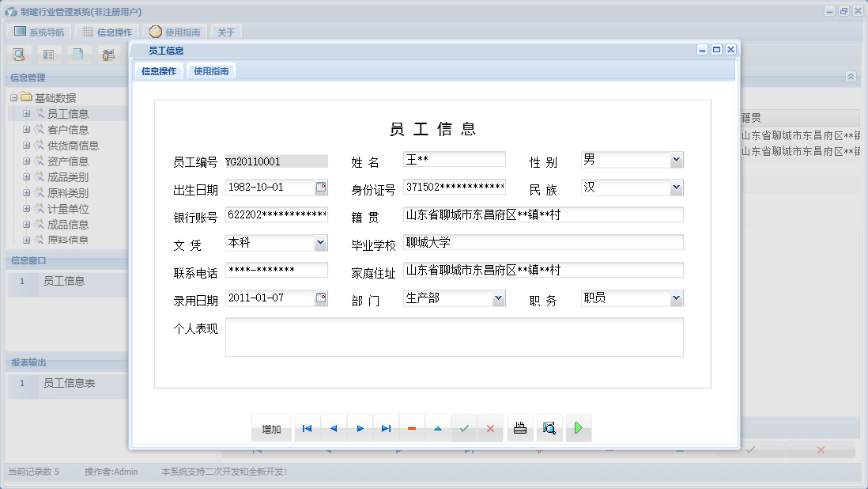Click the red X to cancel changes

[x=490, y=427]
